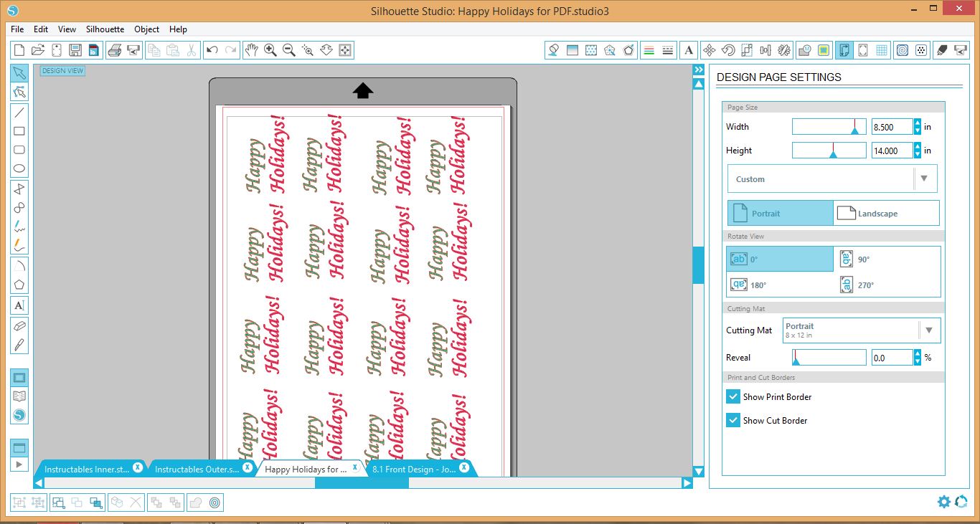Uncheck Show Cut Border
Image resolution: width=980 pixels, height=524 pixels.
click(733, 421)
